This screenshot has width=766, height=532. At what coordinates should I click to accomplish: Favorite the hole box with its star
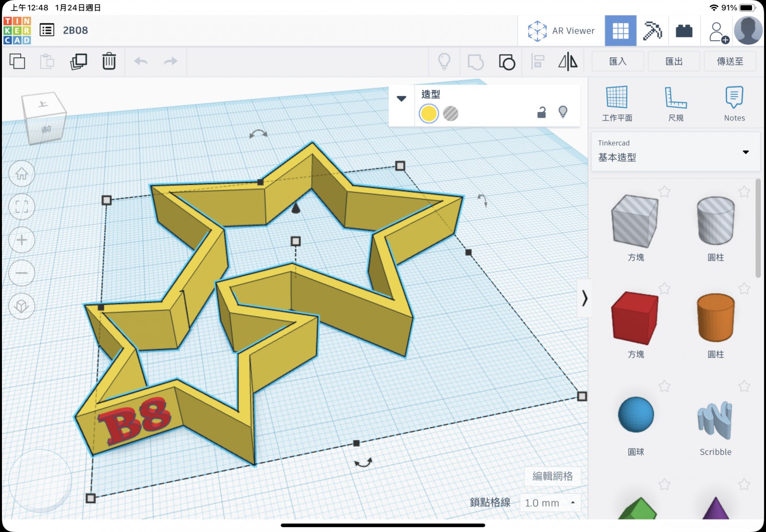click(x=664, y=192)
